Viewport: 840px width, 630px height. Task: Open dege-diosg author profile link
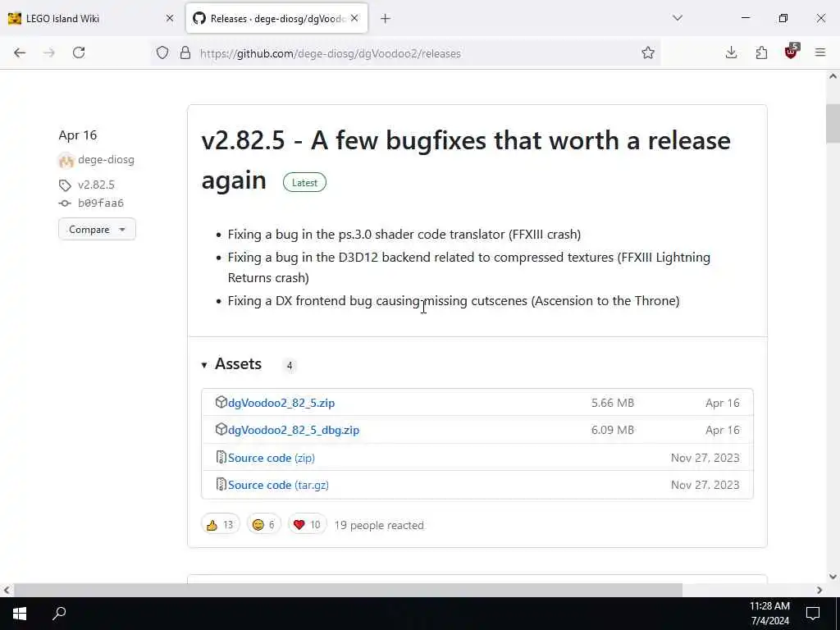106,160
